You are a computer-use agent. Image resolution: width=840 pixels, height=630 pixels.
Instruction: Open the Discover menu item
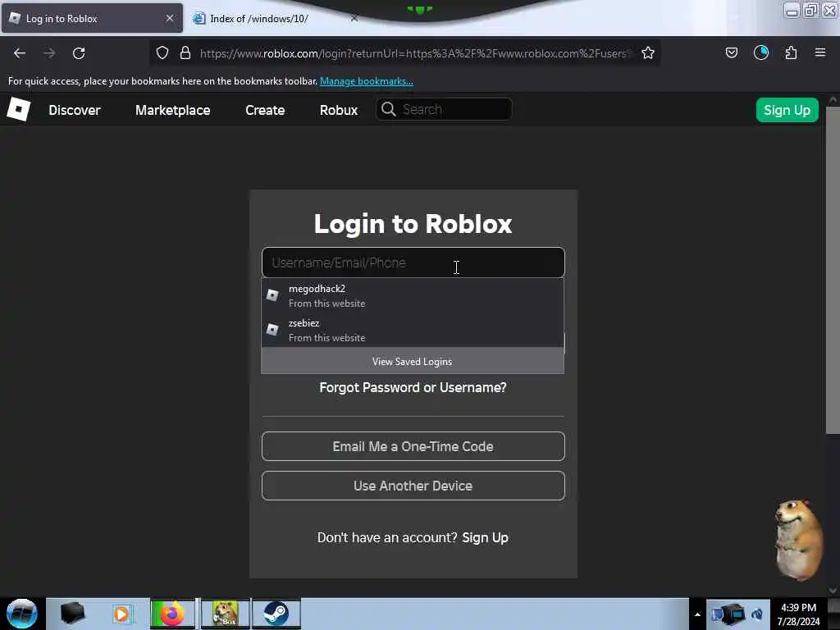[75, 110]
